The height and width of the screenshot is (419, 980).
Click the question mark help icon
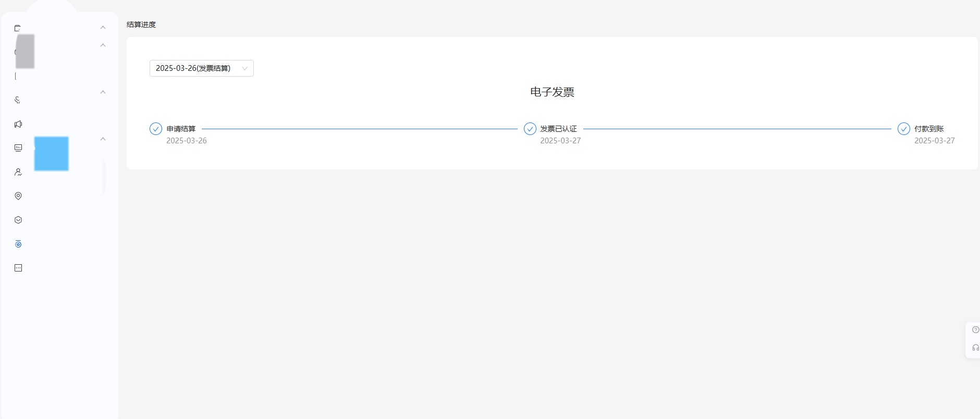coord(975,330)
